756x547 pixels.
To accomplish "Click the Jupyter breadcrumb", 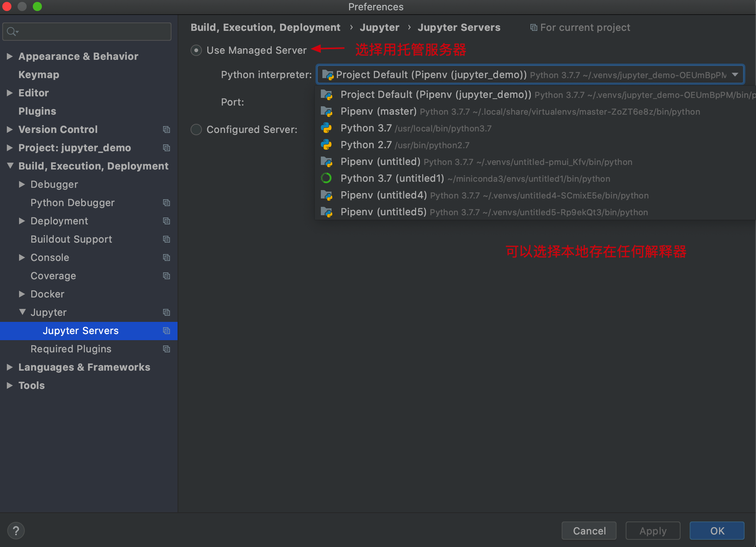I will click(380, 27).
